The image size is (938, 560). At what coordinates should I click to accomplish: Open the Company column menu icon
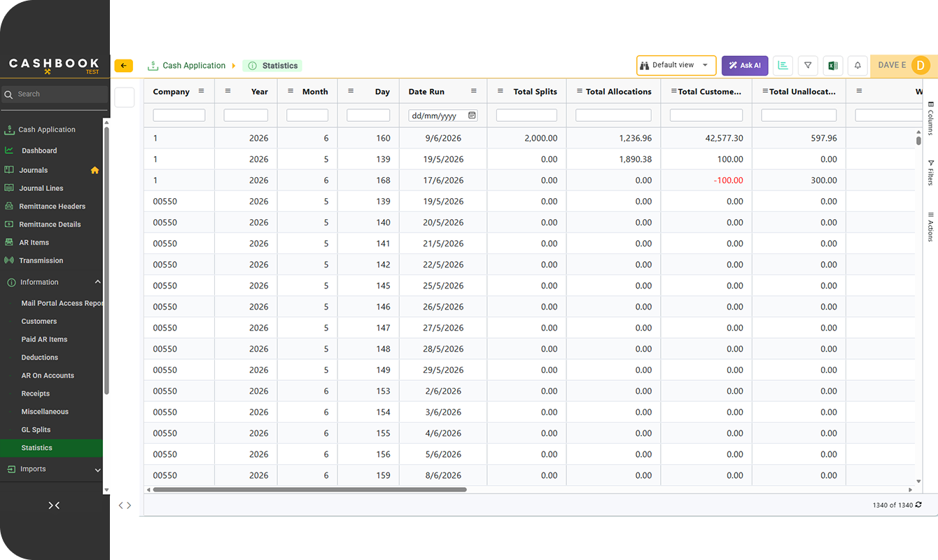tap(202, 91)
